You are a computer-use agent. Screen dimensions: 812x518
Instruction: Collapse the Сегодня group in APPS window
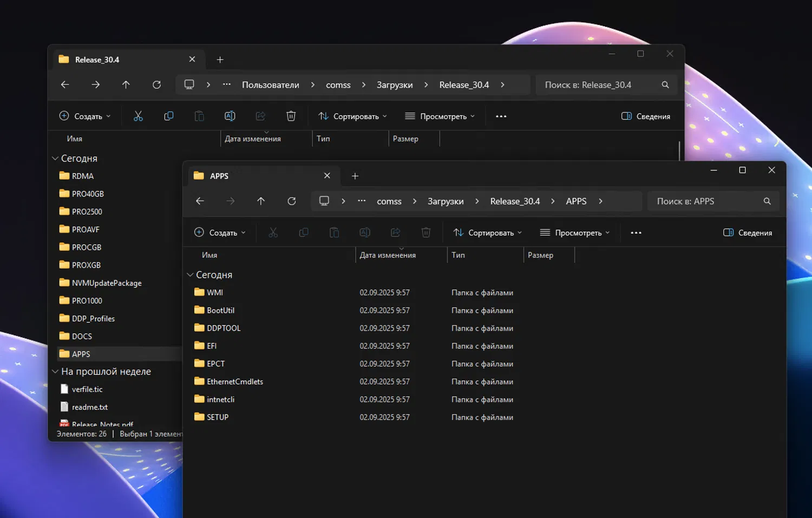click(191, 275)
